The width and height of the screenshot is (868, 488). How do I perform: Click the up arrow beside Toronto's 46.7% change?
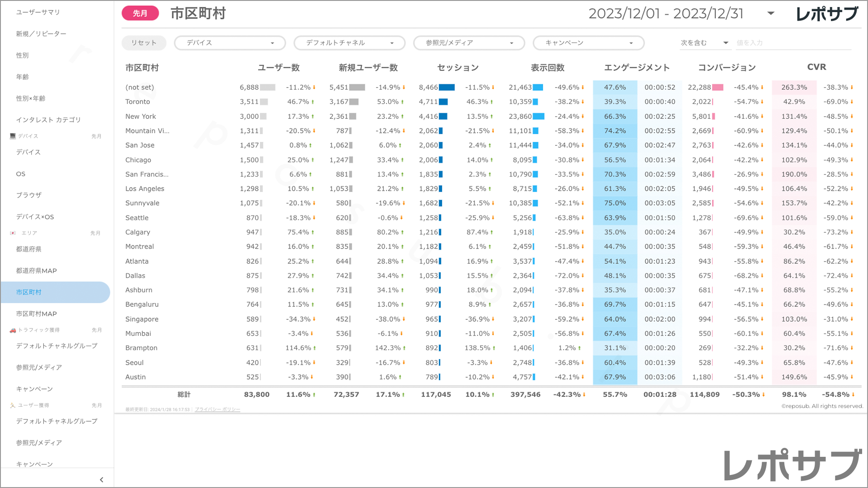click(312, 102)
